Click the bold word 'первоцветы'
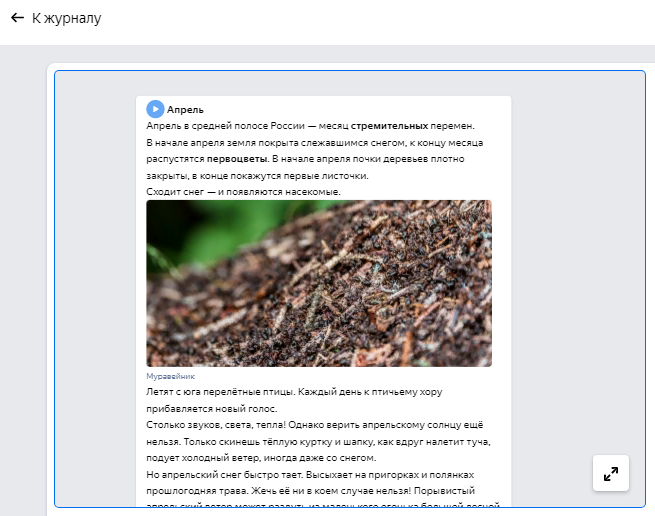This screenshot has height=516, width=655. (237, 159)
